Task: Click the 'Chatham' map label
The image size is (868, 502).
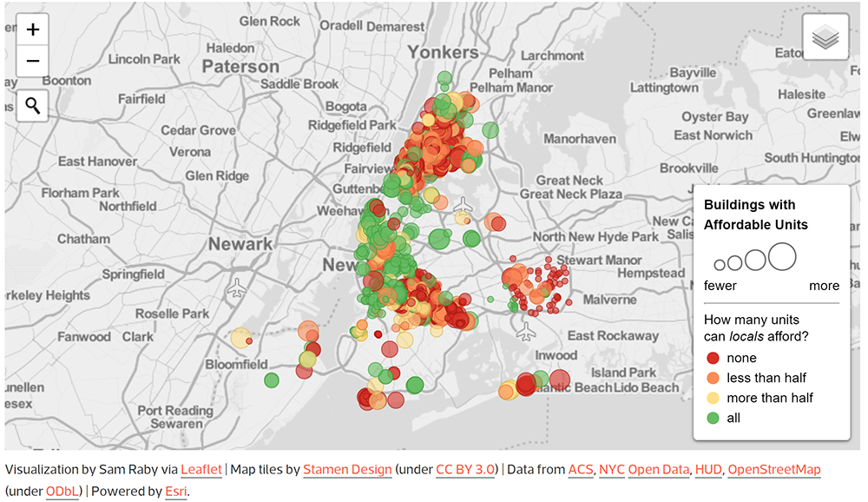Action: (83, 239)
